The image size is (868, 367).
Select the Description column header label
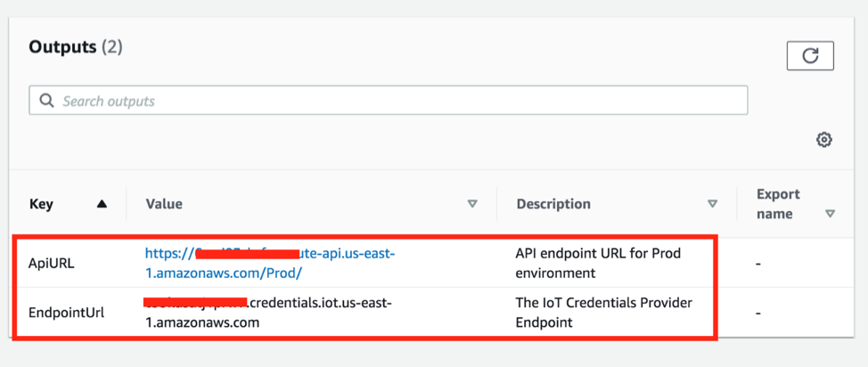[553, 204]
